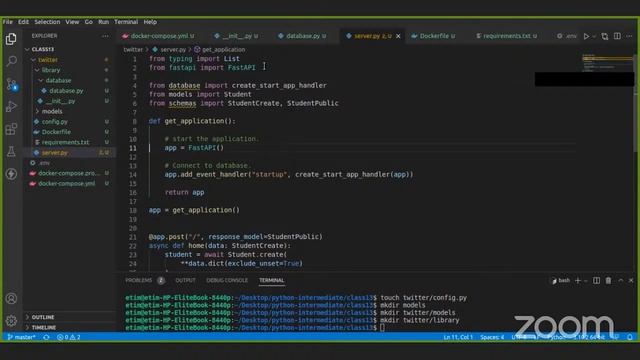Image resolution: width=640 pixels, height=360 pixels.
Task: Switch to docker-compose.yml editor tab
Action: (x=159, y=36)
